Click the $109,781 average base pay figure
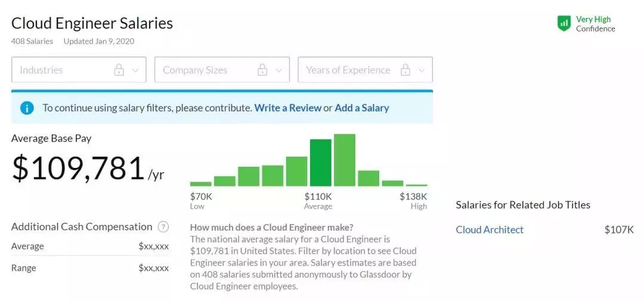This screenshot has width=644, height=302. coord(78,169)
